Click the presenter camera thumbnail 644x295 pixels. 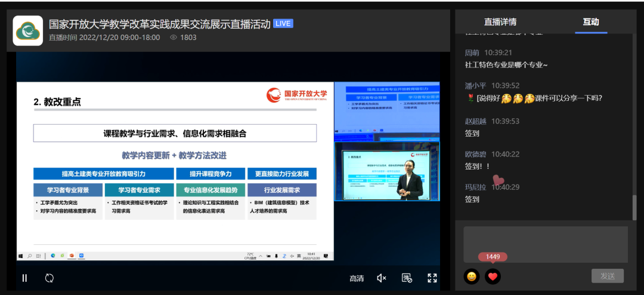coord(386,171)
